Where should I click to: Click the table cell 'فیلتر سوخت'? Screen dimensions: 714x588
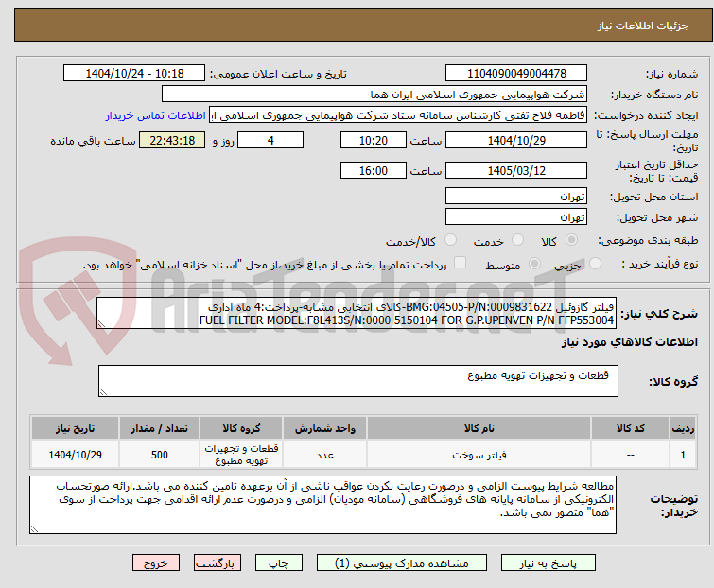click(x=479, y=455)
